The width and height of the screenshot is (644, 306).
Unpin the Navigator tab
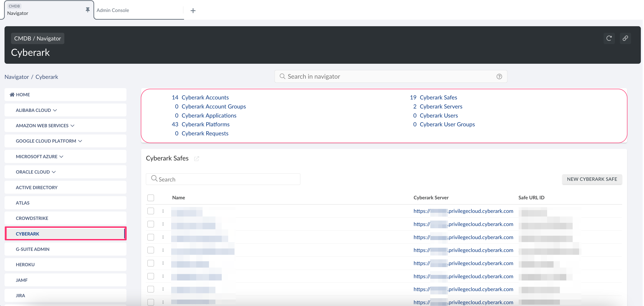pos(88,9)
